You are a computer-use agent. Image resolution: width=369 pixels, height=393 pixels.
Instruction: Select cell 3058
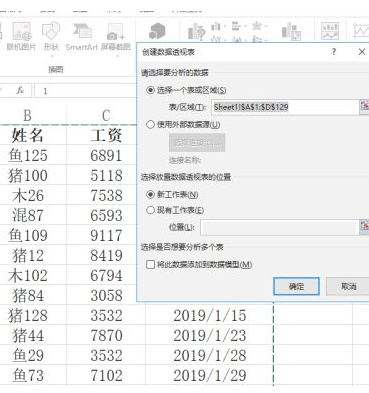(106, 295)
